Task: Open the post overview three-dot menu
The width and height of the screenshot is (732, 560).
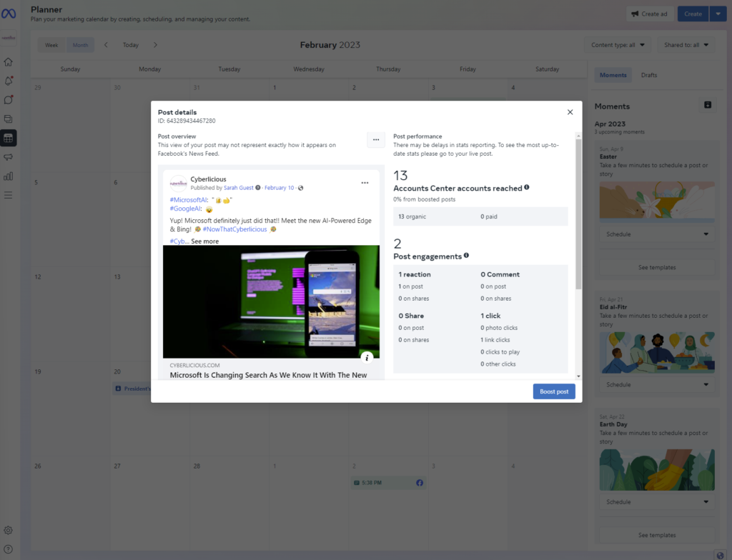Action: click(x=376, y=139)
